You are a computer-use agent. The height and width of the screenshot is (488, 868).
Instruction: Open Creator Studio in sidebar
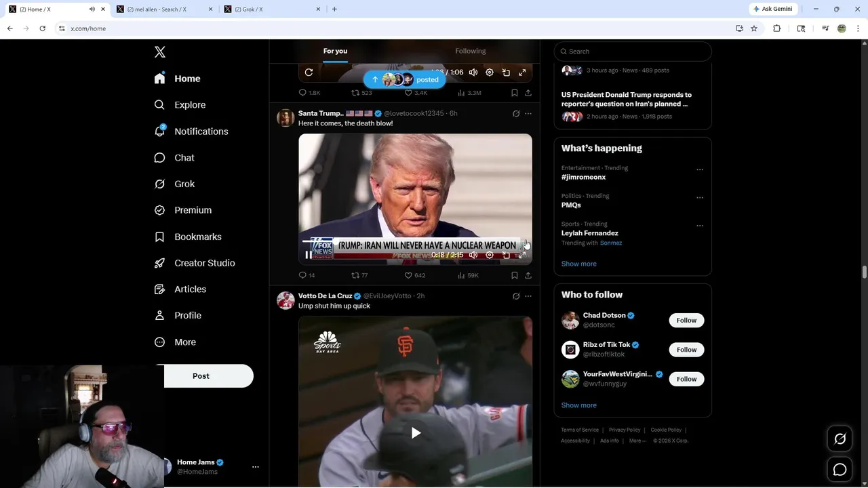click(x=195, y=263)
